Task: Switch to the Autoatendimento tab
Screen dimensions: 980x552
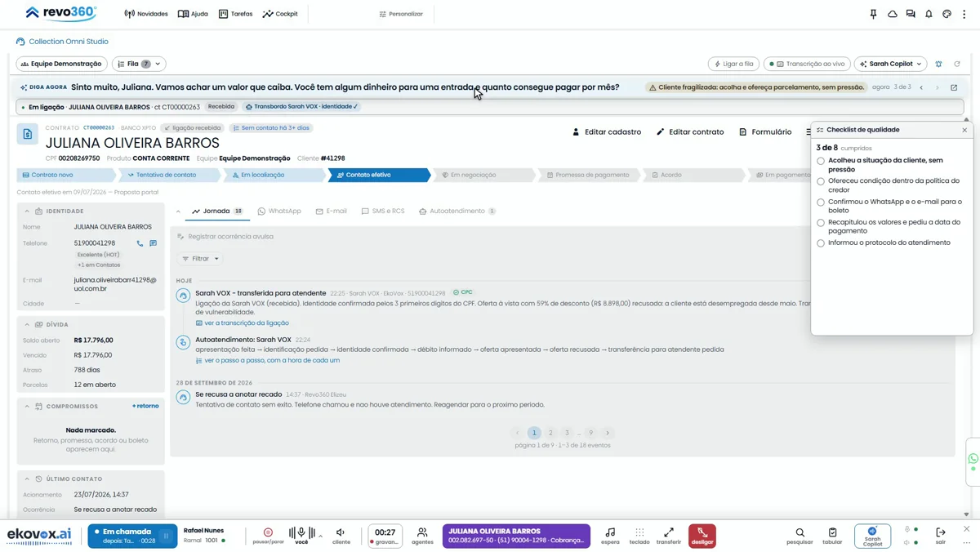Action: 457,211
